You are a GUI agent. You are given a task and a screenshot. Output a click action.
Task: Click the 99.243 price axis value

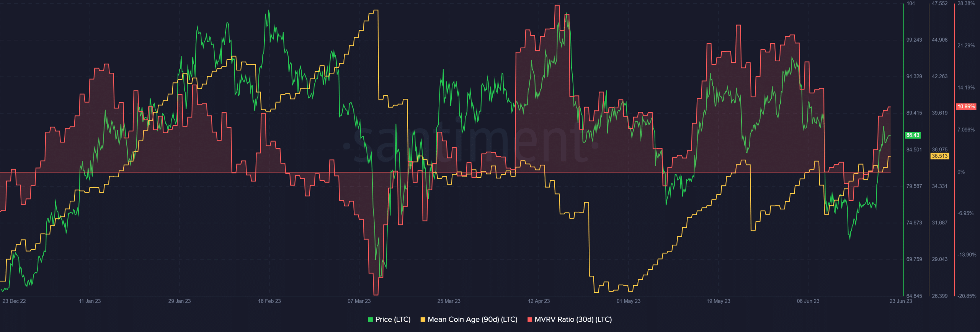coord(914,40)
